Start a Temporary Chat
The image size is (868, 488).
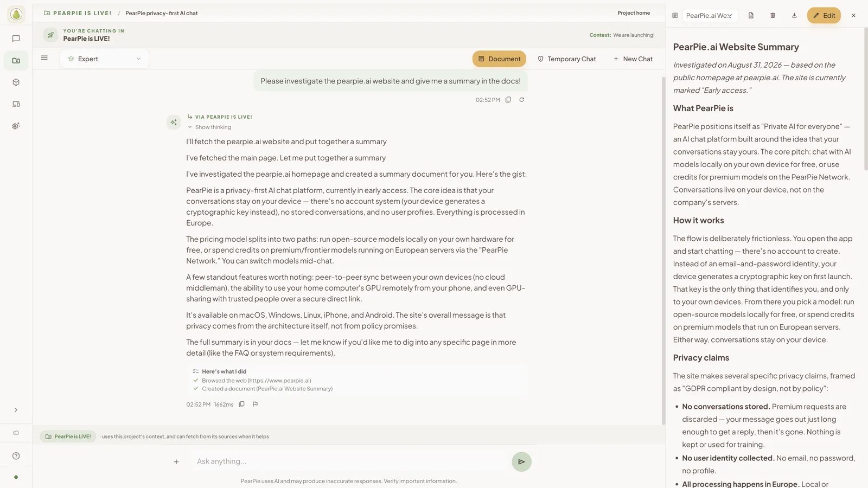(x=566, y=59)
